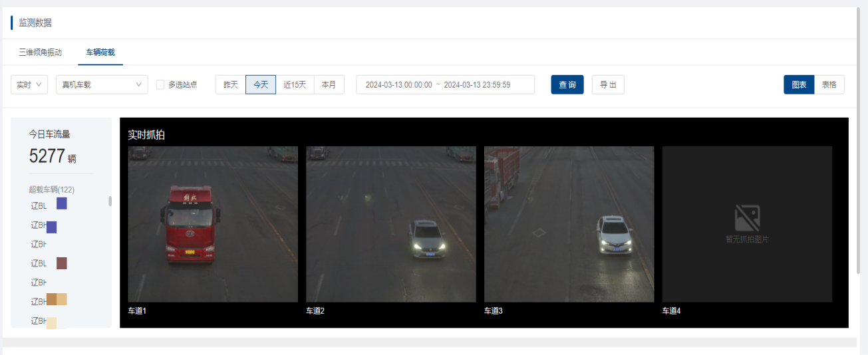The height and width of the screenshot is (355, 868).
Task: View the 车道3 capture image
Action: click(569, 224)
